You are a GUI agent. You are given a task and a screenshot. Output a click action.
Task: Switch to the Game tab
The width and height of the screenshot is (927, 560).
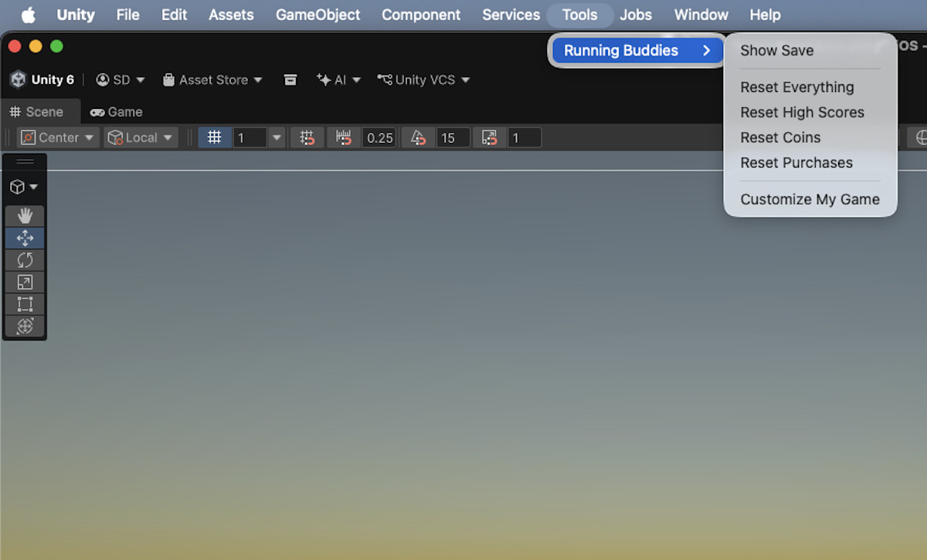[x=117, y=112]
